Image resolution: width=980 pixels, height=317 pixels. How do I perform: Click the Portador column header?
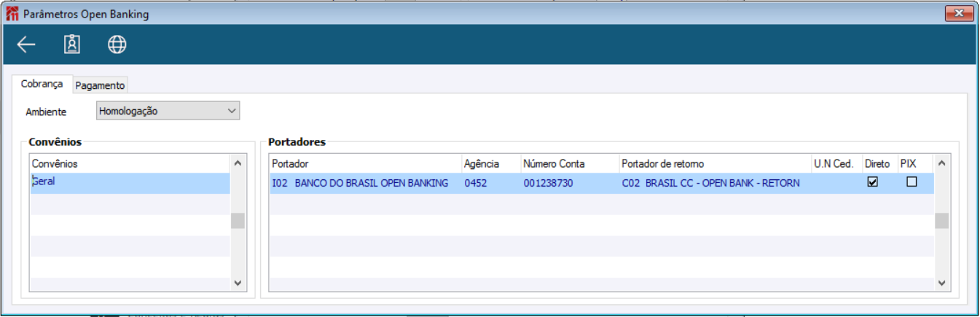click(365, 163)
